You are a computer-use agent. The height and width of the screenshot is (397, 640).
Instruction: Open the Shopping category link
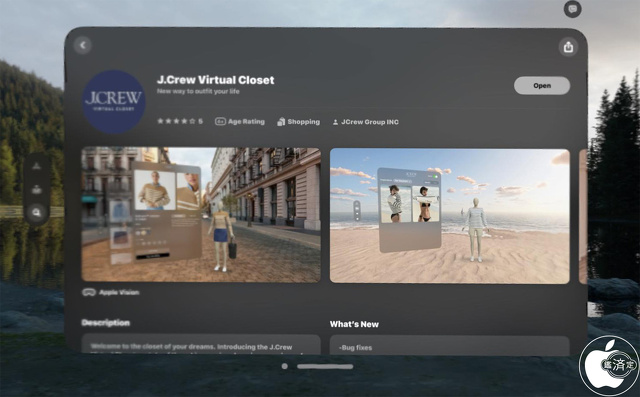pos(298,122)
